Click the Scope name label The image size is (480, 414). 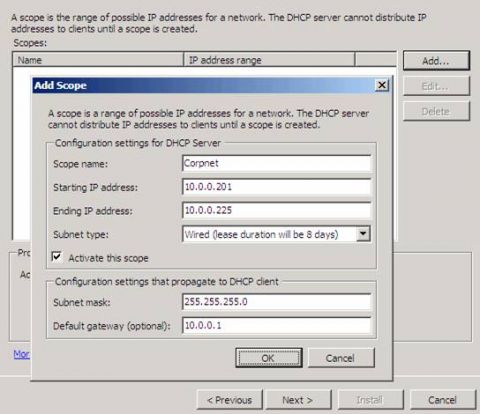[81, 164]
